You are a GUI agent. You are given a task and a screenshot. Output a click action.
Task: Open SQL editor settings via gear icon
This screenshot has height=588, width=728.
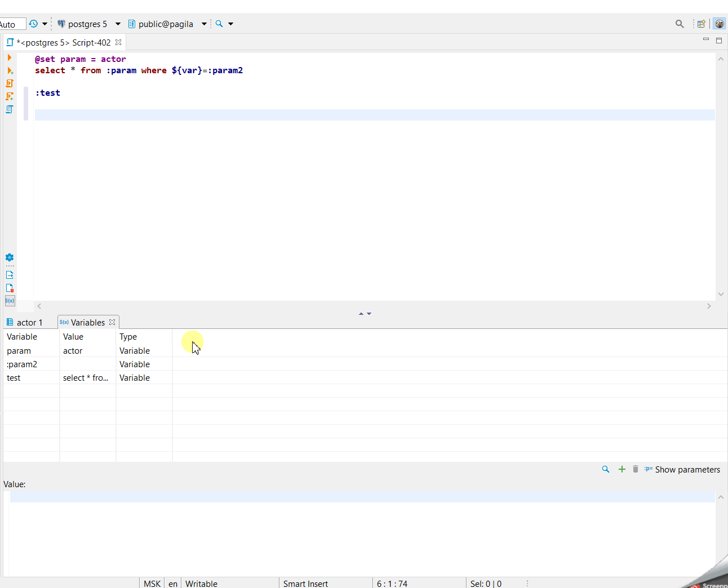[9, 258]
